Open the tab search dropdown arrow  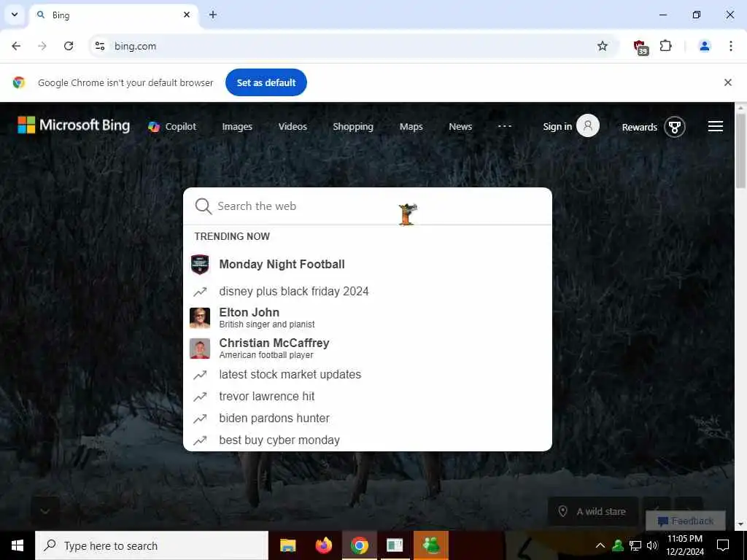[x=15, y=15]
